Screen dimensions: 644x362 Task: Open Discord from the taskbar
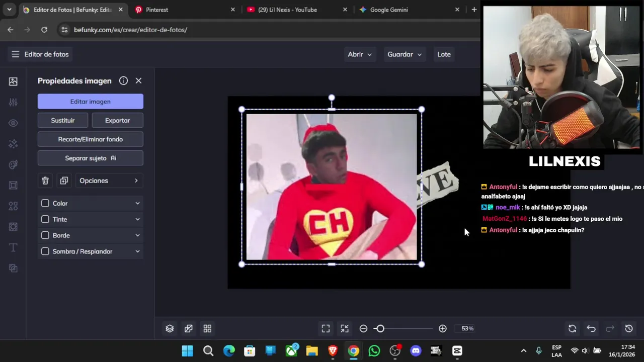pos(416,350)
